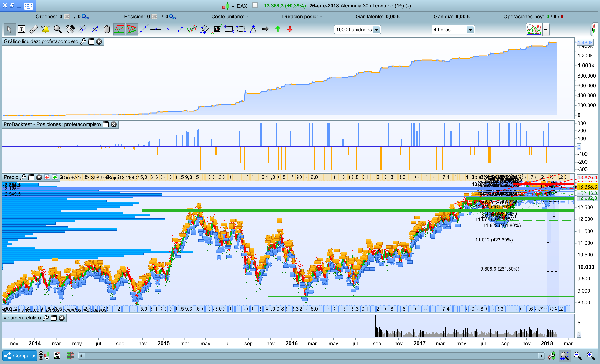The height and width of the screenshot is (364, 600).
Task: Toggle automatic zoom fit mode
Action: [x=564, y=356]
